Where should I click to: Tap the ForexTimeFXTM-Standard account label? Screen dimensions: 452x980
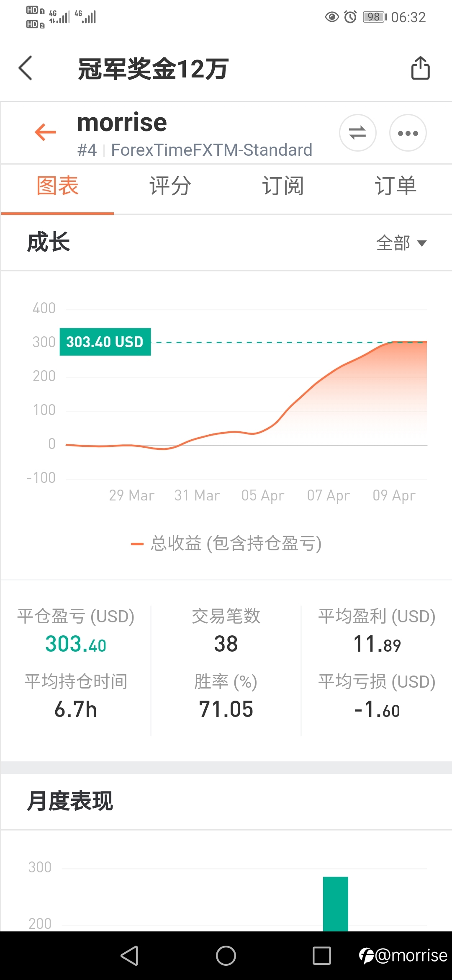pyautogui.click(x=212, y=150)
